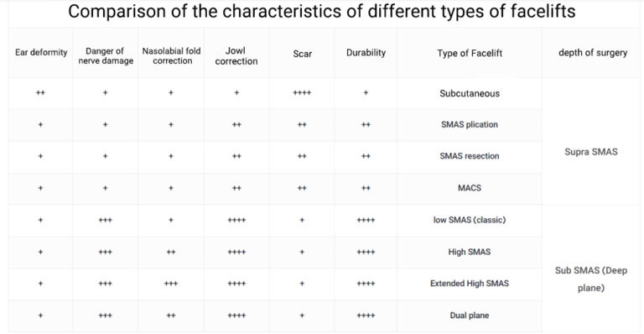The image size is (644, 334).
Task: Select the Subcutaneous scar rating ++++
Action: tap(302, 93)
